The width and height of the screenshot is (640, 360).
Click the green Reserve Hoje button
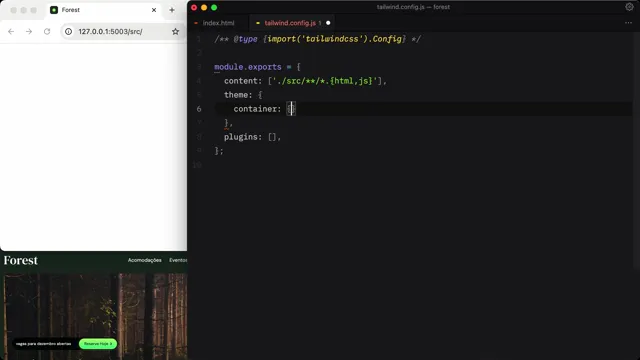coord(98,344)
